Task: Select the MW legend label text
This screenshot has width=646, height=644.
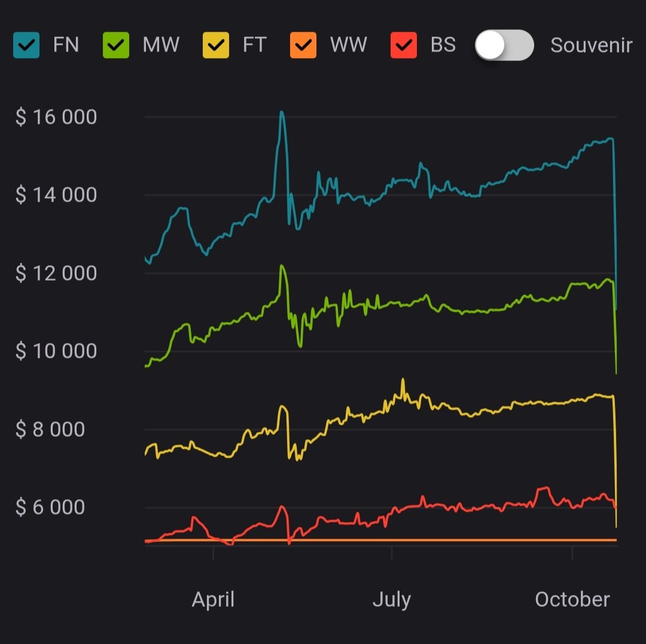Action: [x=161, y=45]
